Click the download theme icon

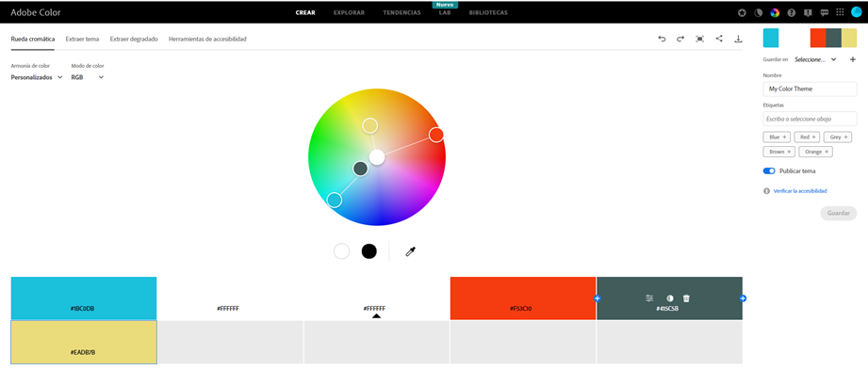coord(738,39)
